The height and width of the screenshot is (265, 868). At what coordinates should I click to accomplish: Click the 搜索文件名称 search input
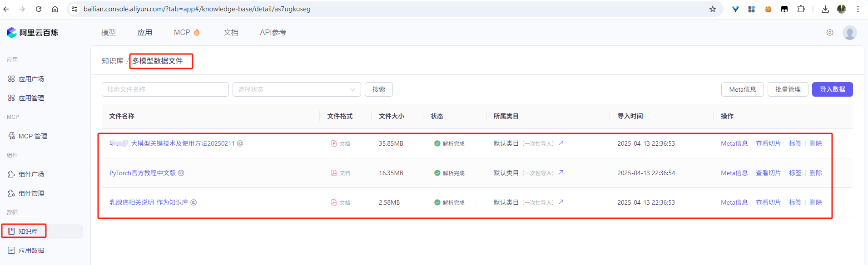point(165,89)
